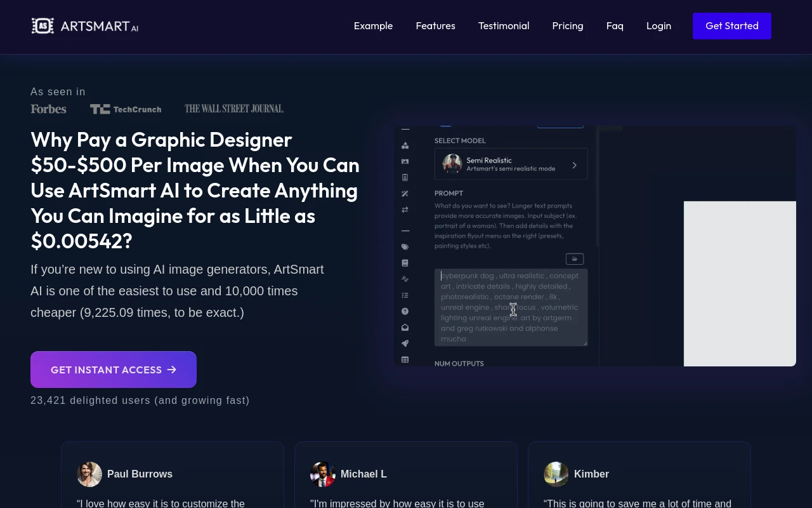Open the Pricing page from the navigation

pyautogui.click(x=567, y=26)
